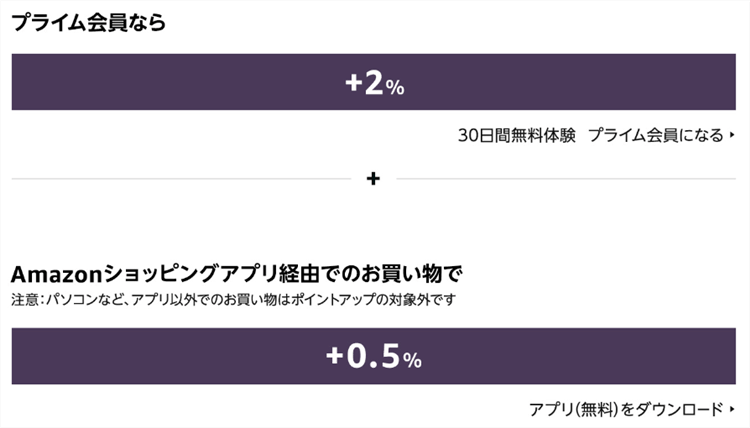Screen dimensions: 750x428
Task: Click the プライム会員になる link
Action: [x=655, y=136]
